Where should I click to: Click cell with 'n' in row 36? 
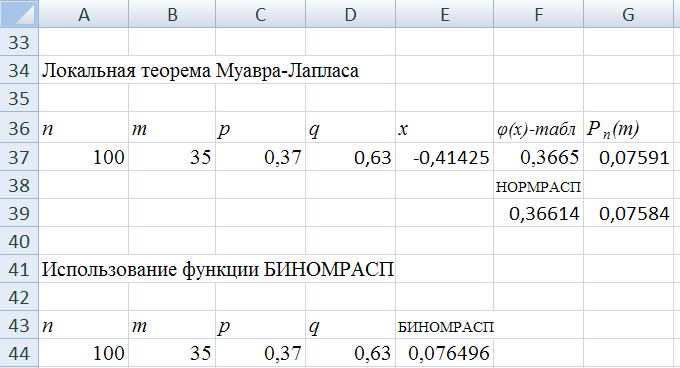point(84,127)
